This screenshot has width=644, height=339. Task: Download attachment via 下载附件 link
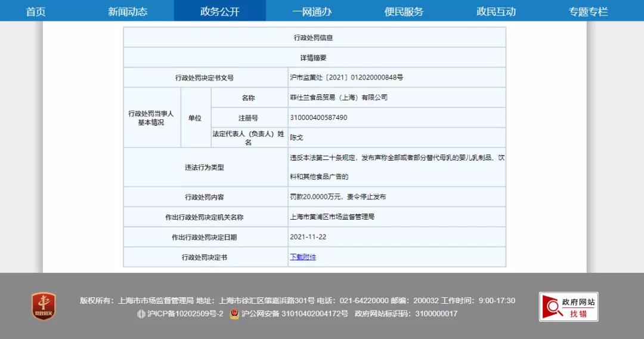coord(303,257)
